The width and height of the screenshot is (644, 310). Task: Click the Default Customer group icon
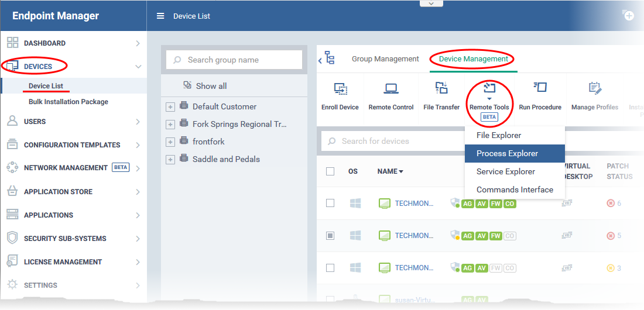pos(184,106)
